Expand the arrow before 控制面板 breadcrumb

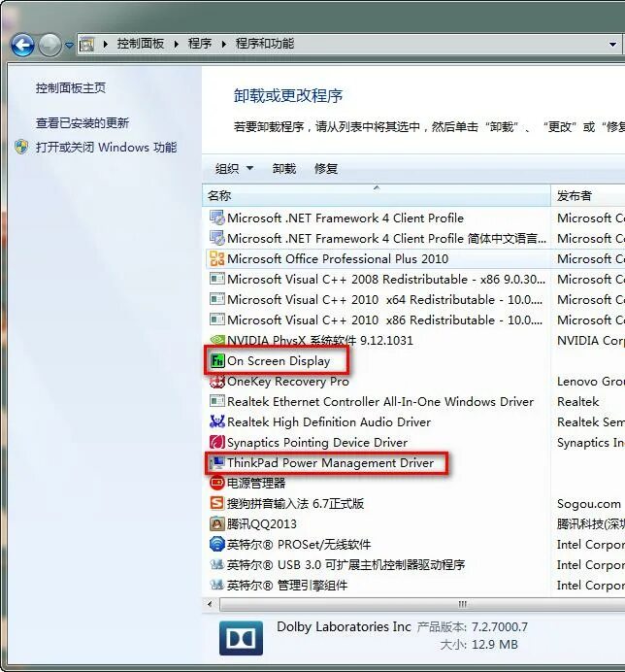(106, 44)
